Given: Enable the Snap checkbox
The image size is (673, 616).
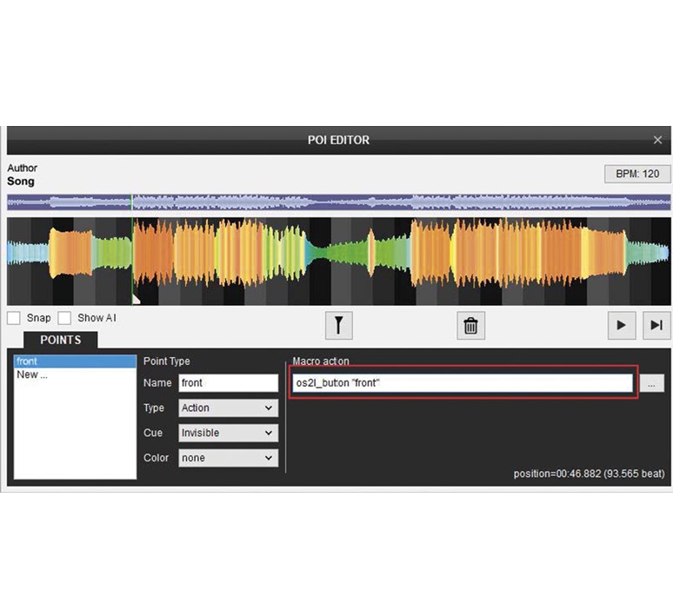Looking at the screenshot, I should 14,318.
